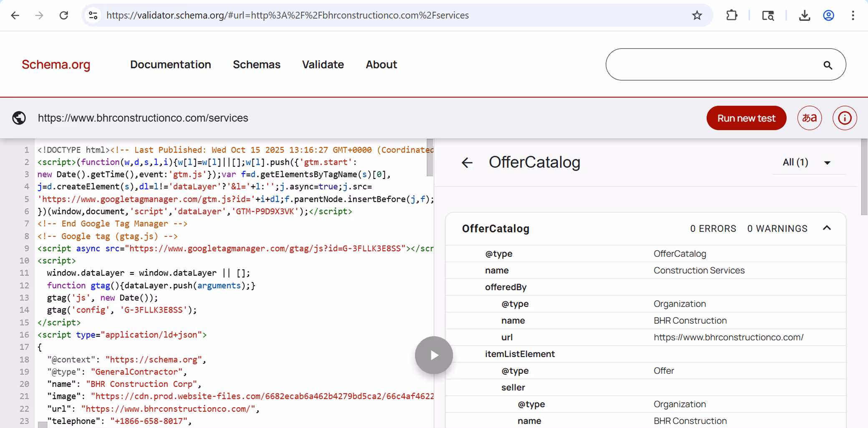Click the code editor vertical scrollbar thumb
This screenshot has height=428, width=868.
[430, 158]
